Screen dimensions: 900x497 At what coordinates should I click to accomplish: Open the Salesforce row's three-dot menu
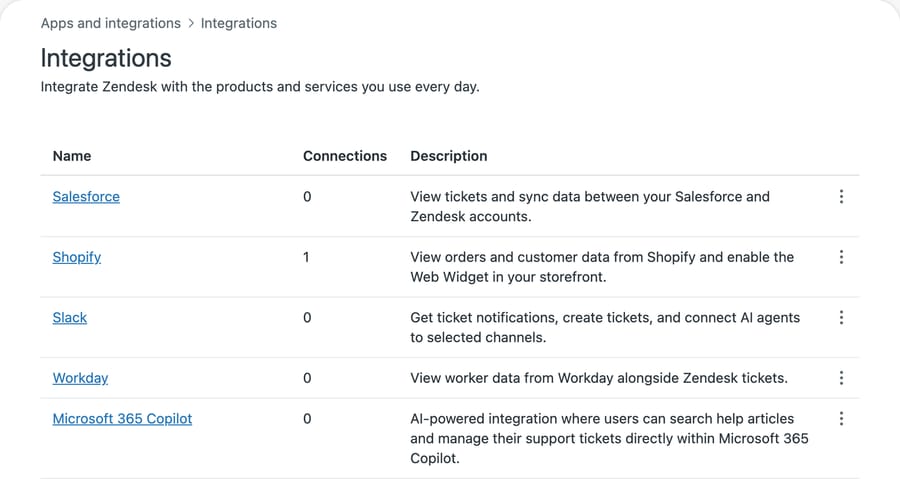pyautogui.click(x=841, y=197)
